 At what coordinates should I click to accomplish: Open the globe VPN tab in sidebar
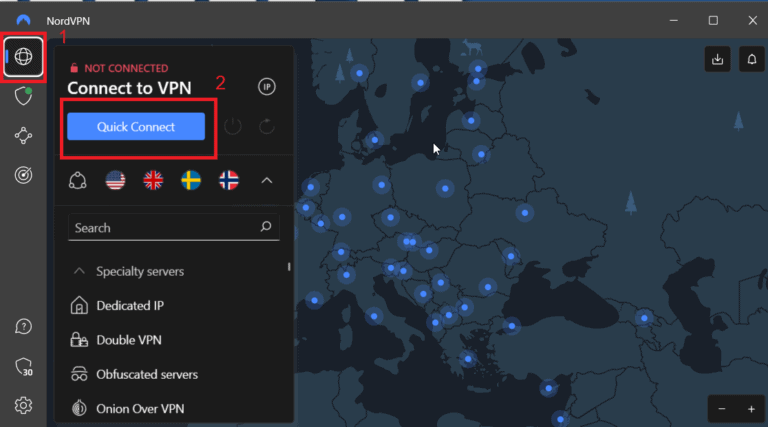[23, 57]
